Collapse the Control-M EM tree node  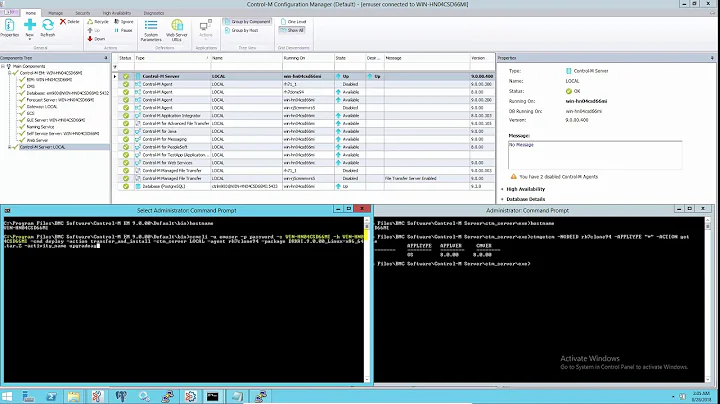[x=10, y=73]
